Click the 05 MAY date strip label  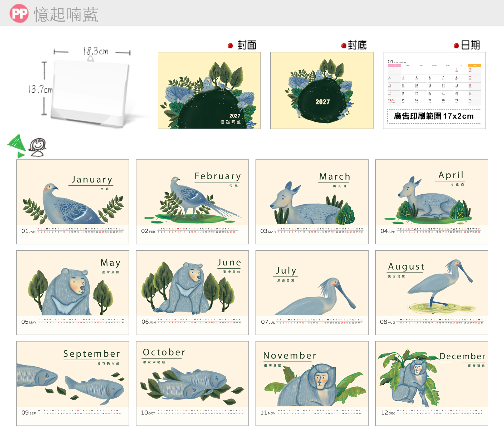pyautogui.click(x=29, y=322)
